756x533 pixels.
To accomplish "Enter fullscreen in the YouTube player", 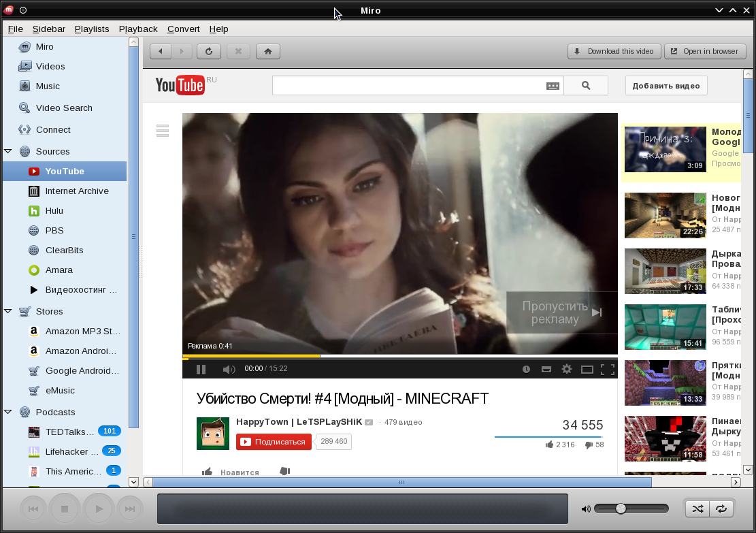I will point(608,370).
